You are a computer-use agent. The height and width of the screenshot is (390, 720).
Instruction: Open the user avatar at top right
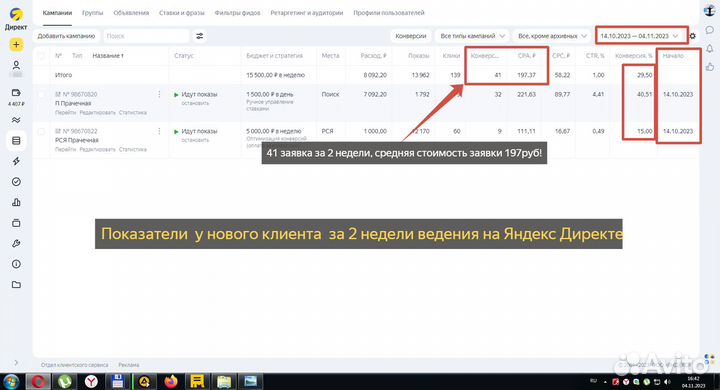coord(709,11)
